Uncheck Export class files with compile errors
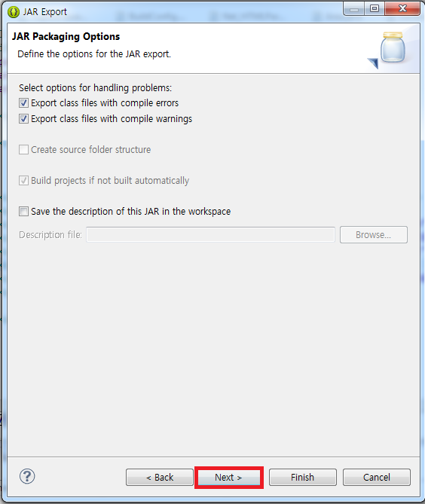 pyautogui.click(x=23, y=103)
